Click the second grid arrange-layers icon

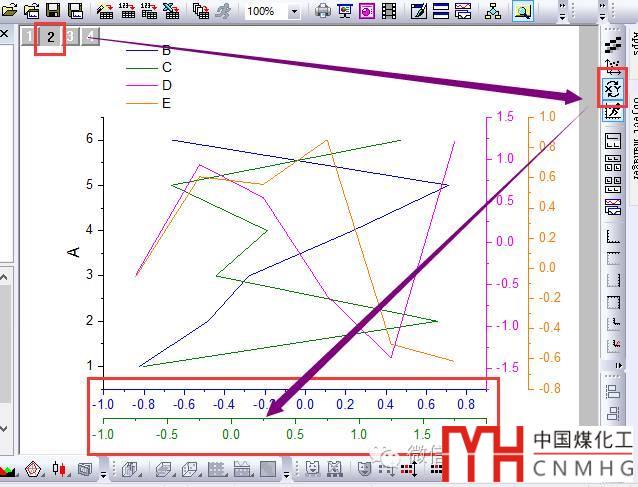click(x=613, y=185)
